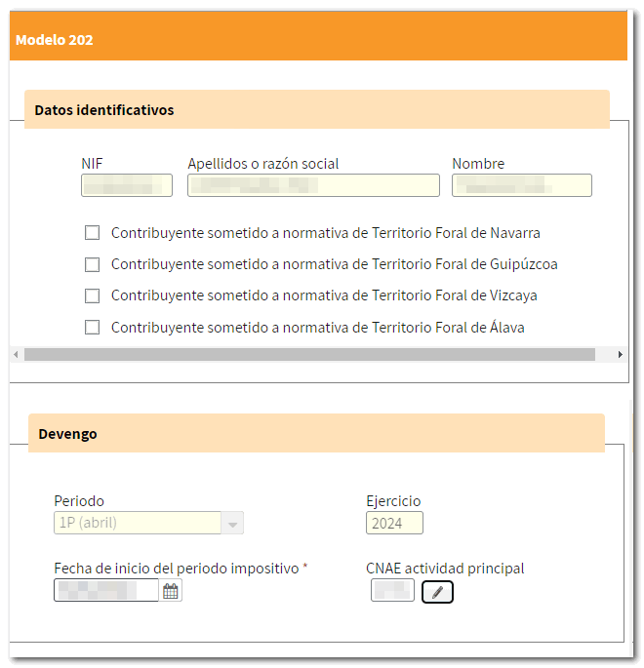The image size is (644, 668).
Task: Enable the Territorio Foral de Guipúzcoa checkbox
Action: point(92,264)
